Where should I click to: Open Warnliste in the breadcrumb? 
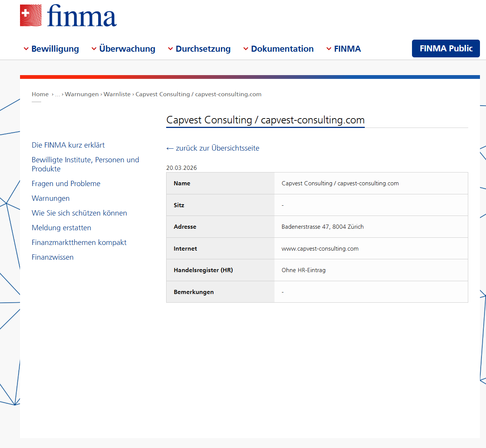(x=117, y=94)
